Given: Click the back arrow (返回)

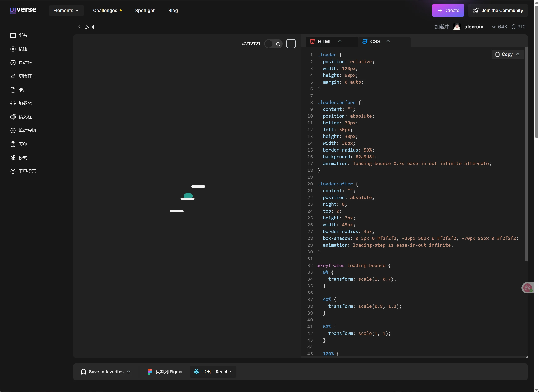Looking at the screenshot, I should click(80, 27).
